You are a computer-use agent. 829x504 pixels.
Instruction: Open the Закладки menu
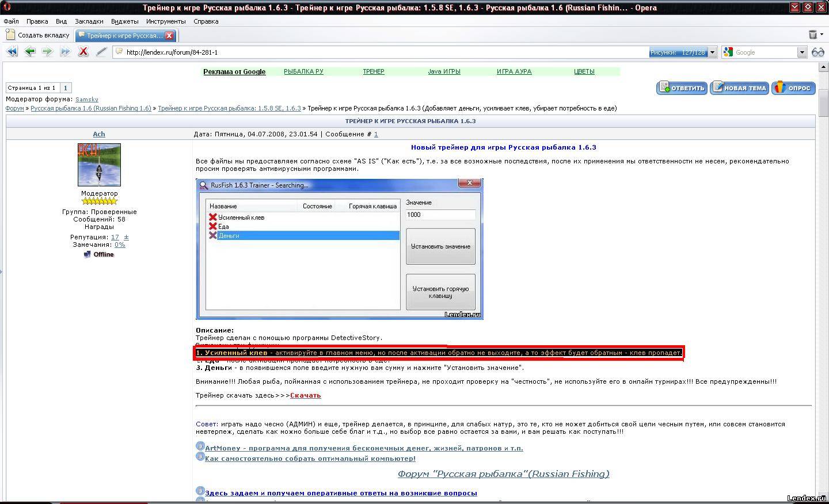pyautogui.click(x=89, y=21)
